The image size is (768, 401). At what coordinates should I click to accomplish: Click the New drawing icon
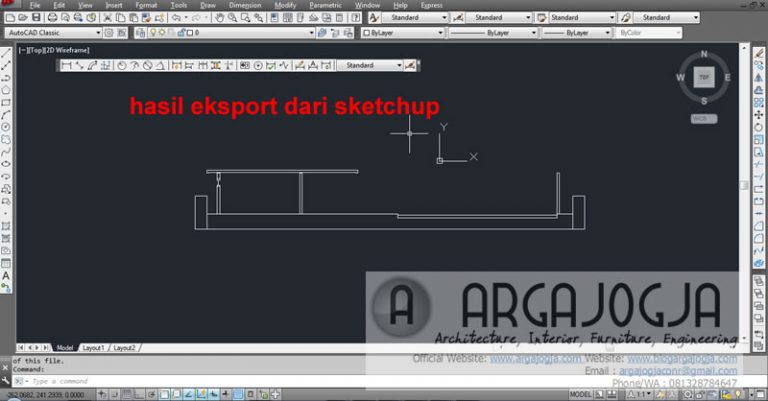10,18
